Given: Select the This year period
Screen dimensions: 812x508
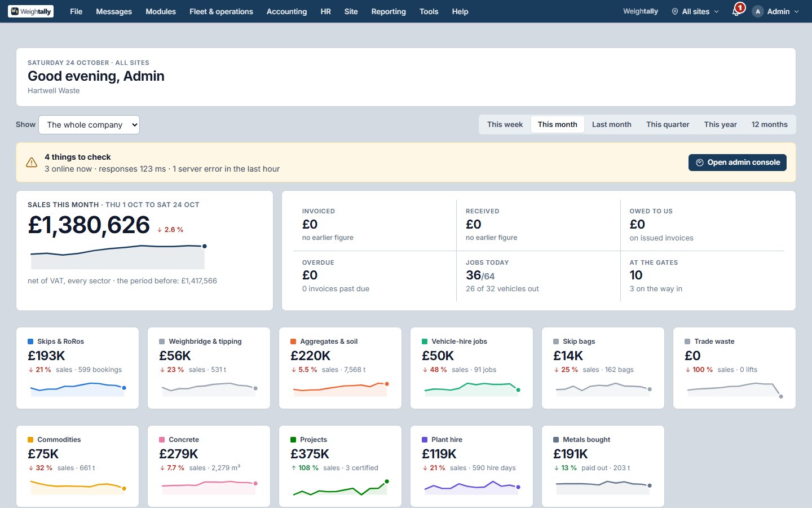Looking at the screenshot, I should pyautogui.click(x=720, y=125).
